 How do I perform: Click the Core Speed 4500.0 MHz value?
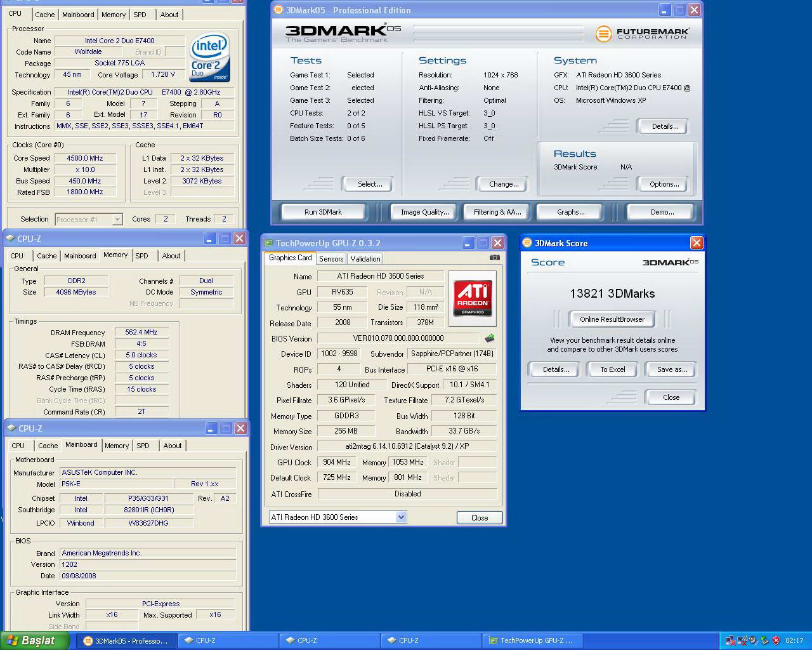click(x=85, y=158)
